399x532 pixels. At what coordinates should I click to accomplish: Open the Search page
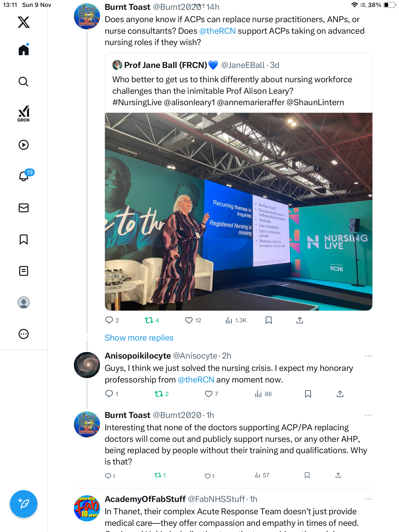[x=24, y=82]
